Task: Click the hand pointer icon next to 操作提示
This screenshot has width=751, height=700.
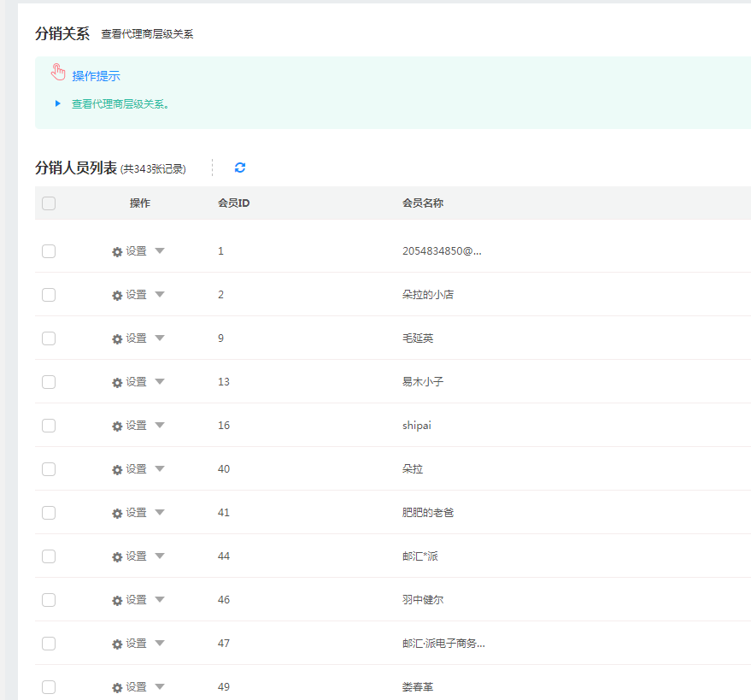Action: pyautogui.click(x=58, y=72)
